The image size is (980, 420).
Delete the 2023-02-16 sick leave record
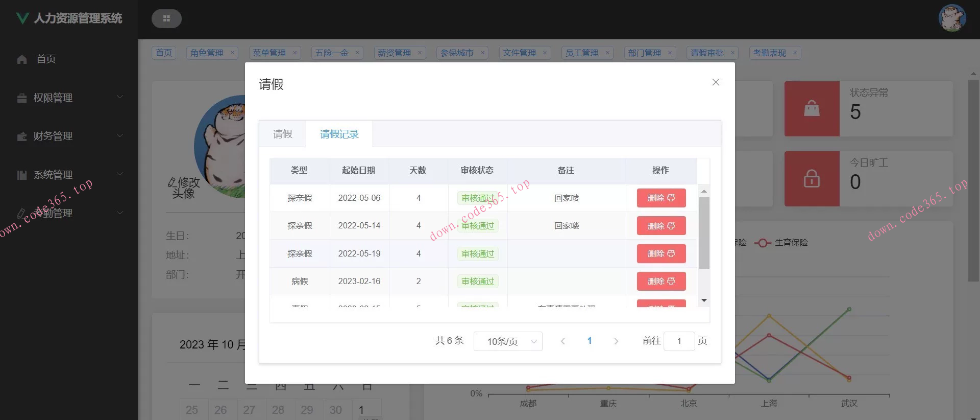tap(661, 282)
